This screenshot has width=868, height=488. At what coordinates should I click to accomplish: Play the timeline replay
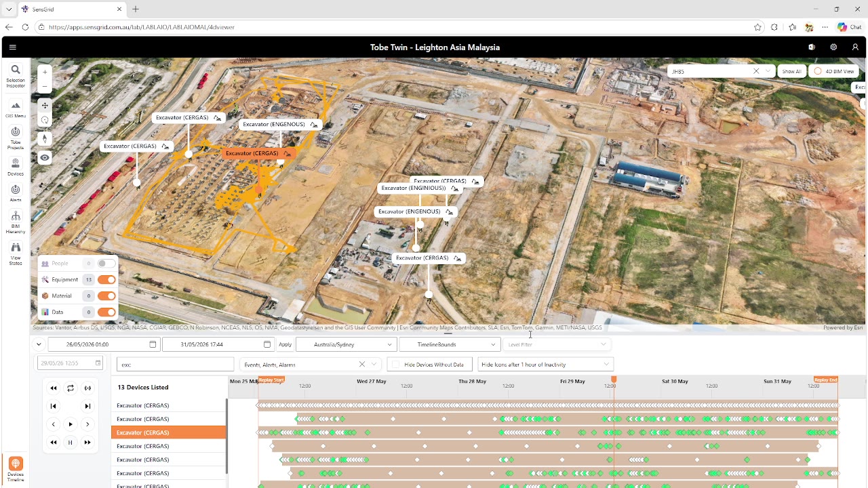coord(71,424)
